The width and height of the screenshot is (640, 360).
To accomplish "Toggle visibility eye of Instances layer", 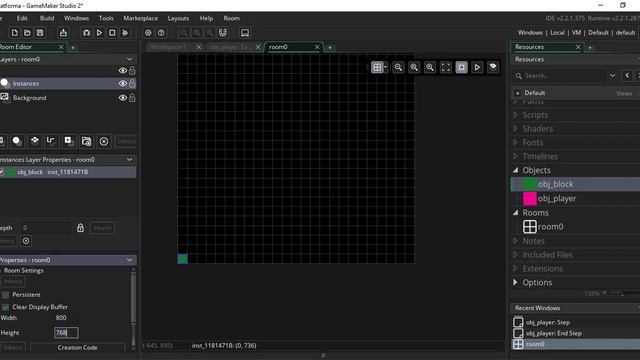I will click(122, 83).
